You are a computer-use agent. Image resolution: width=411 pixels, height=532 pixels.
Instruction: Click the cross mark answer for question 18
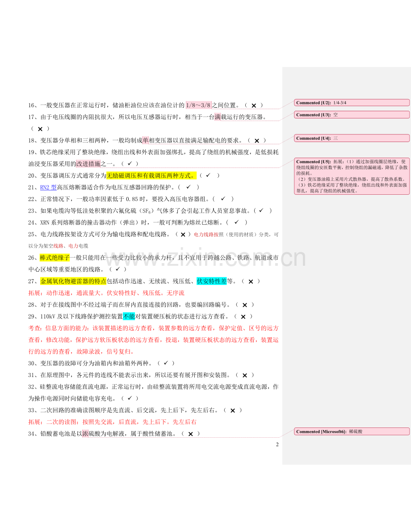(x=256, y=141)
